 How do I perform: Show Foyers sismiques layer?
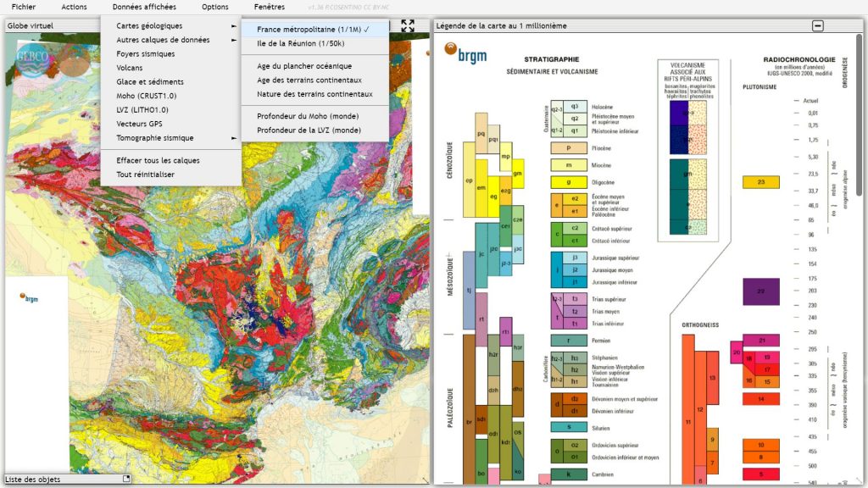pos(145,54)
